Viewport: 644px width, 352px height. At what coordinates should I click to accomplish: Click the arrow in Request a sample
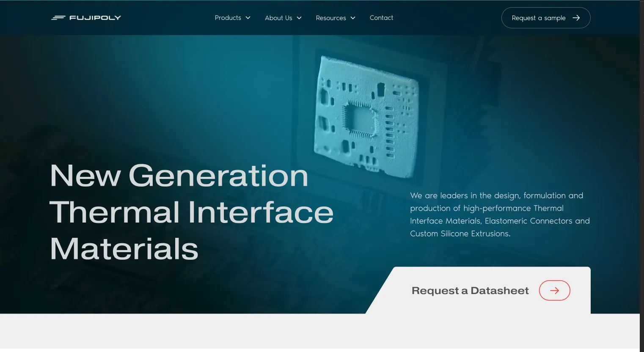tap(576, 18)
